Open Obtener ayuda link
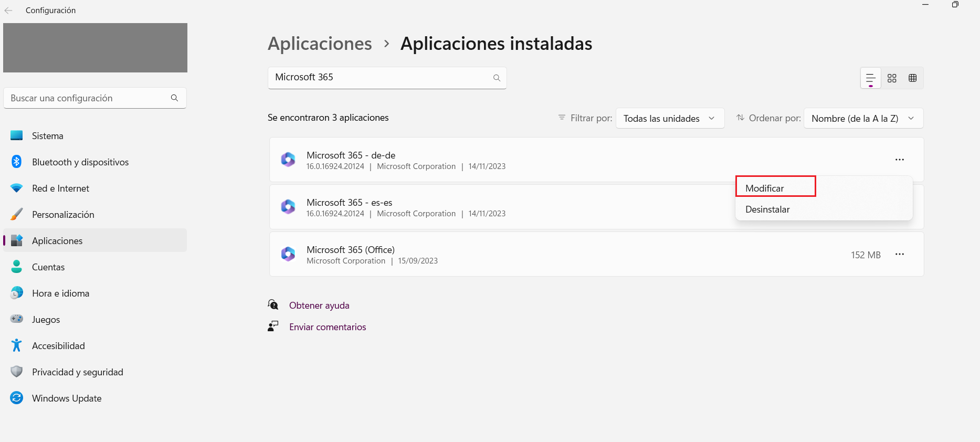Screen dimensions: 980x442 click(x=319, y=306)
